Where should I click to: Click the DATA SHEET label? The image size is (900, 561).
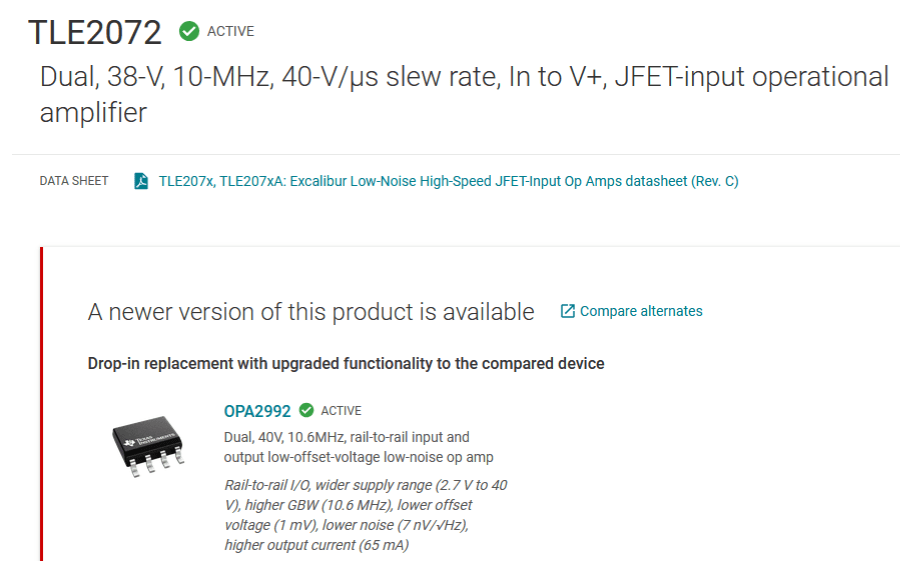[74, 181]
